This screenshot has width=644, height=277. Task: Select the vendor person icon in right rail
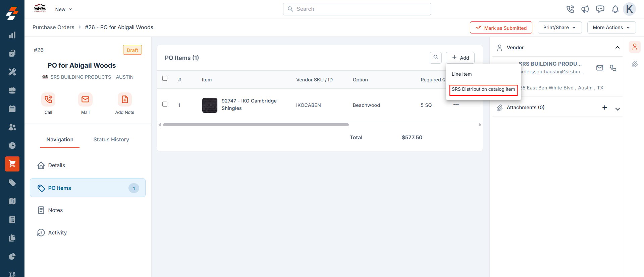coord(635,47)
